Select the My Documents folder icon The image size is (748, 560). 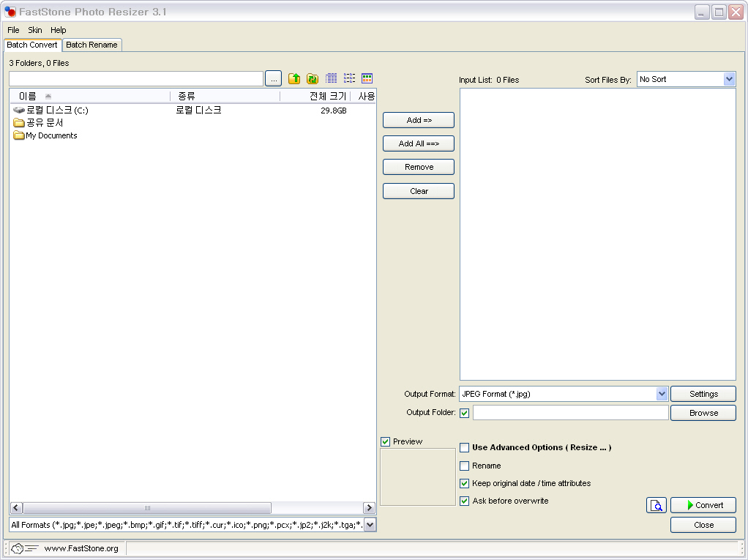pos(19,135)
